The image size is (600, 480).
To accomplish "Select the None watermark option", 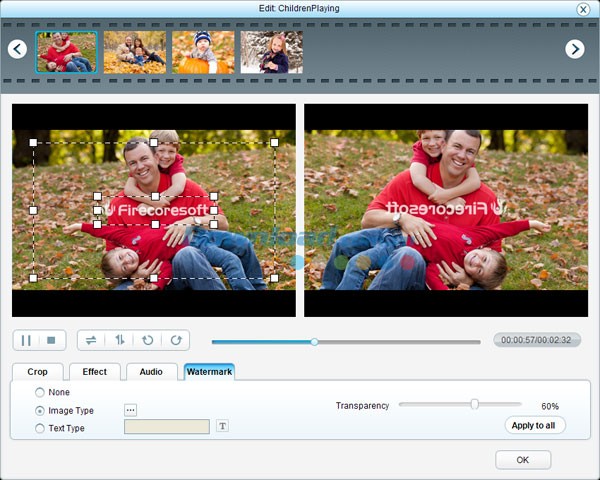I will pos(40,392).
